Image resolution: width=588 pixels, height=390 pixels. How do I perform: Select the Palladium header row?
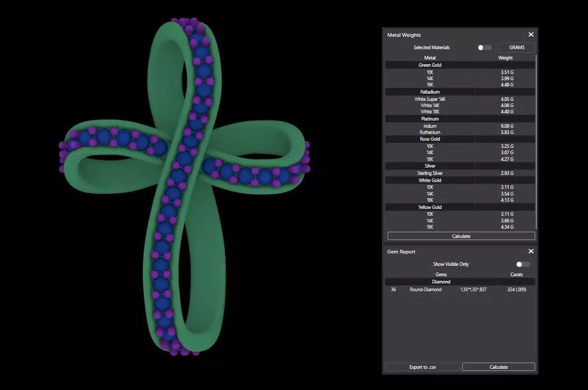(x=460, y=92)
